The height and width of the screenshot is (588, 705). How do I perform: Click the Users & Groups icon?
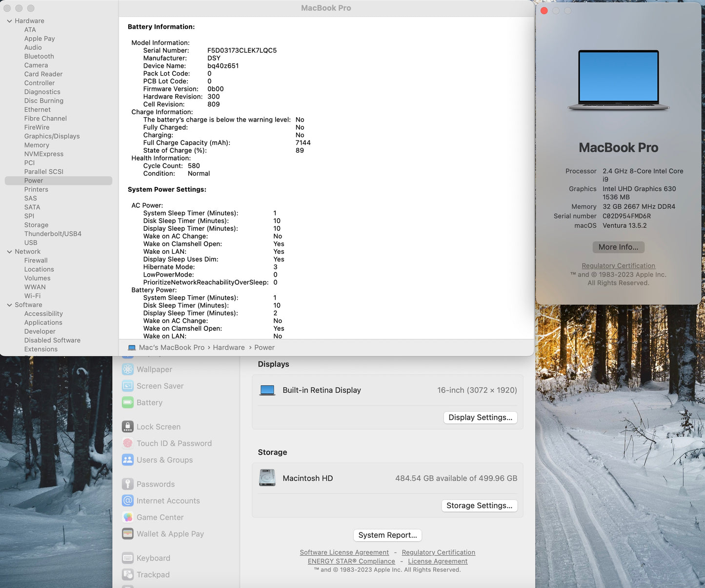(127, 460)
